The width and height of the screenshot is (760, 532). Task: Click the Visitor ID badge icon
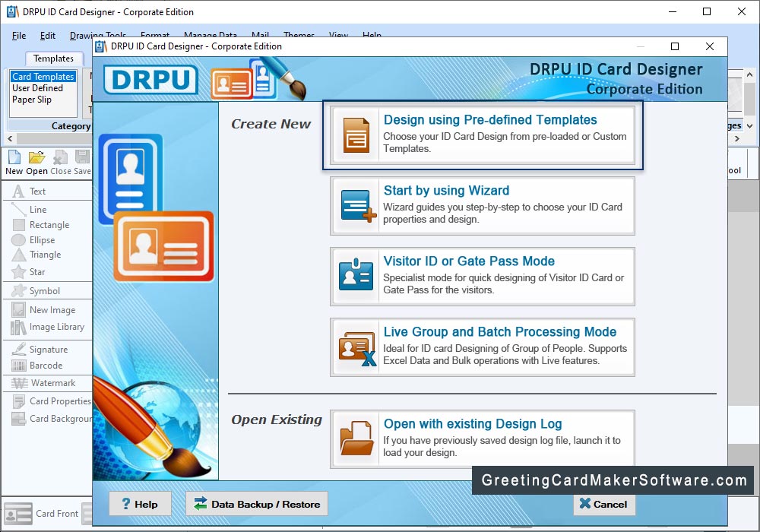click(356, 274)
